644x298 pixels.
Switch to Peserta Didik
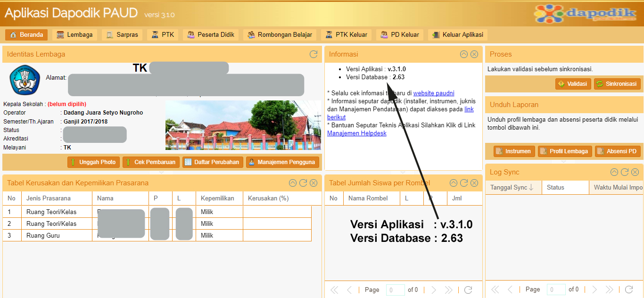211,35
